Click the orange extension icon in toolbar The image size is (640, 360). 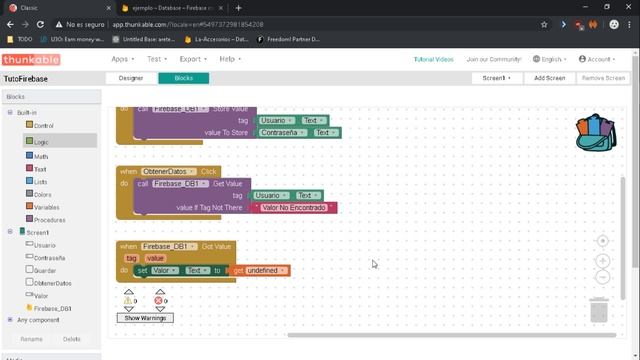pyautogui.click(x=593, y=24)
